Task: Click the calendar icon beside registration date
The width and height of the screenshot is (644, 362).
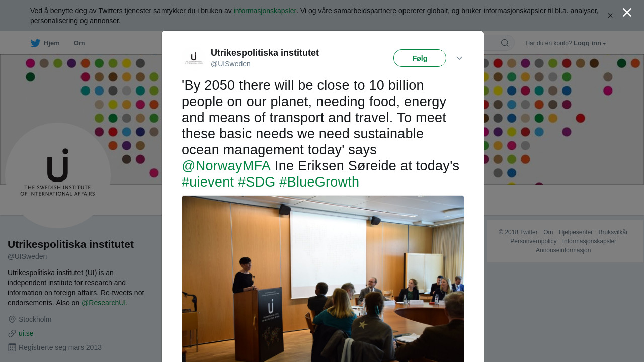Action: [12, 347]
